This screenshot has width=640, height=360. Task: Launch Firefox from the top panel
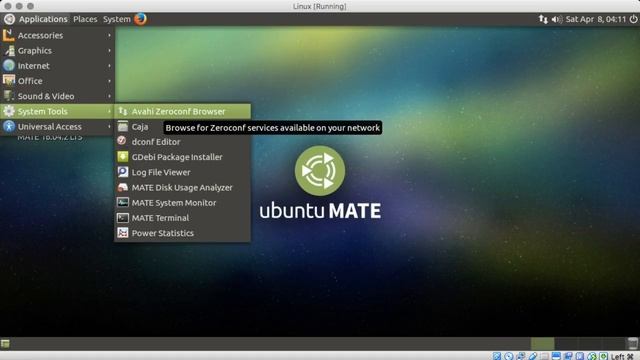click(140, 19)
